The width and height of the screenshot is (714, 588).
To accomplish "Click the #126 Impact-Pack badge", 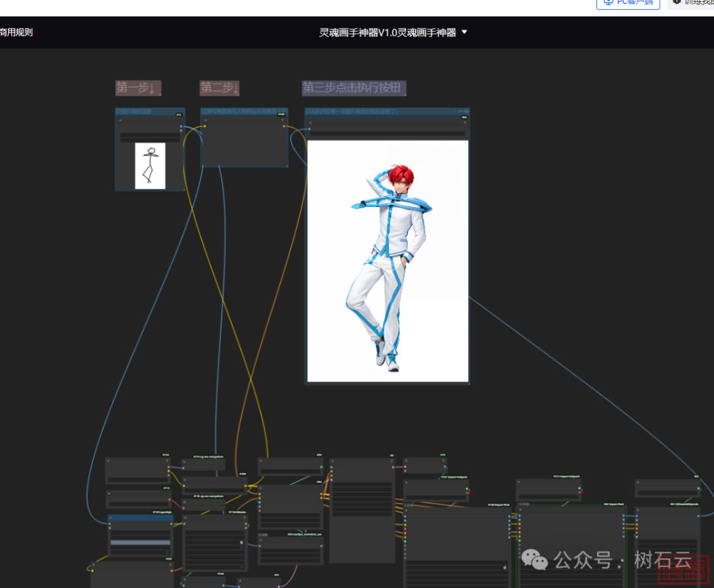I will click(x=499, y=505).
